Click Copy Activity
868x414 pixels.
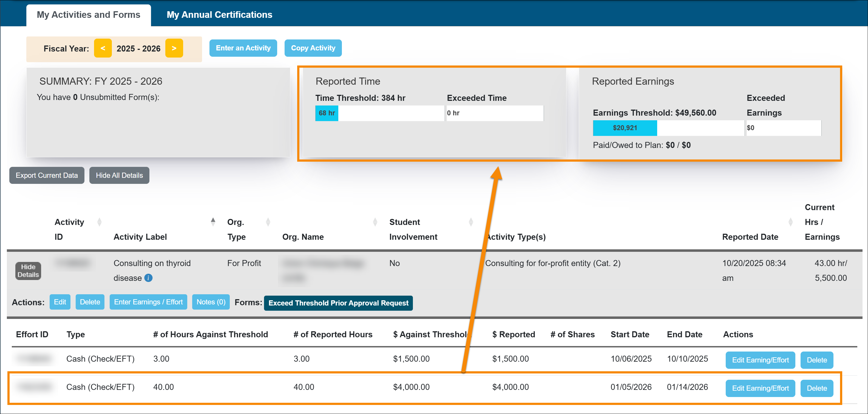pos(313,48)
